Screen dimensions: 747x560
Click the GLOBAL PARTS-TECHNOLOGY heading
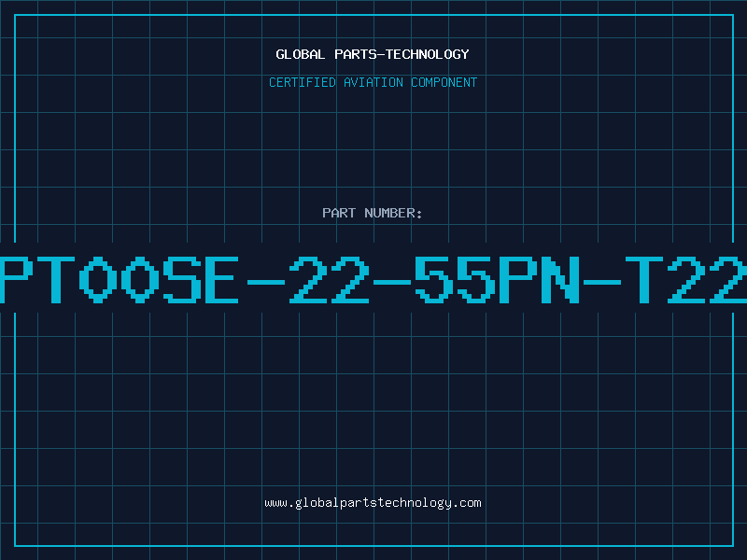coord(373,54)
